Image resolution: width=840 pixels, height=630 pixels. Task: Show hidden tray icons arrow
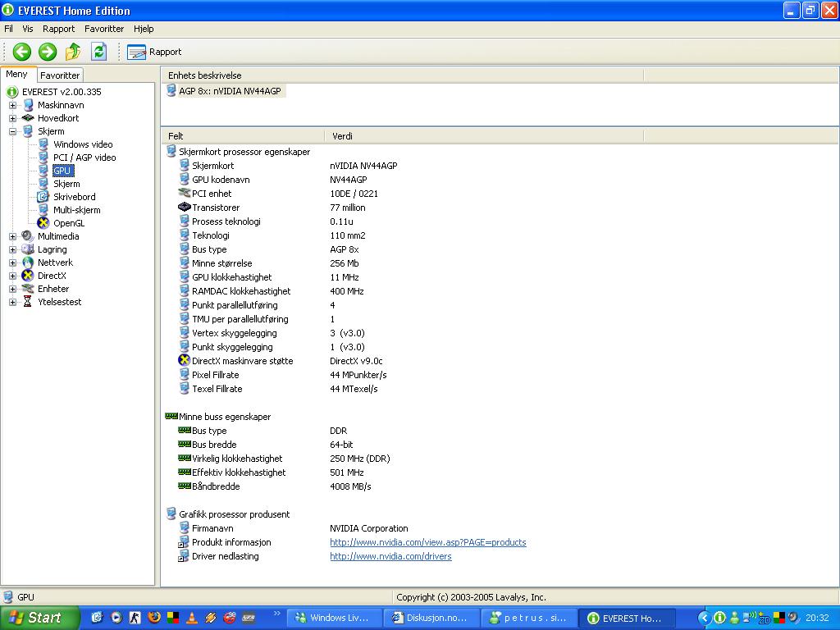pos(705,619)
